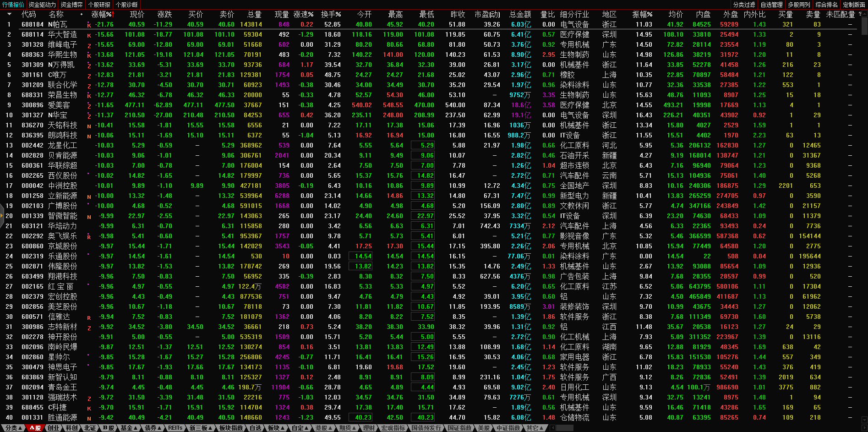Expand the 分类 tab menu
This screenshot has height=432, width=868.
coord(14,428)
